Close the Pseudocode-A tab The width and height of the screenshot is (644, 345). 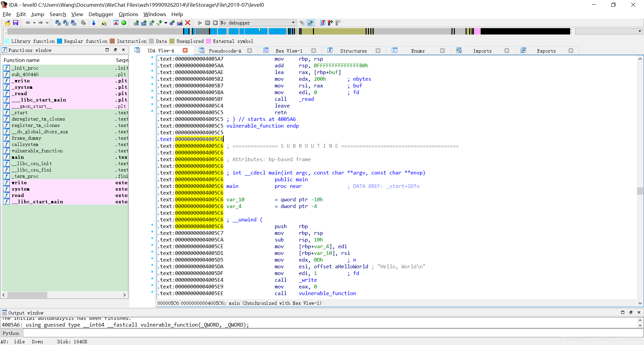tap(250, 51)
